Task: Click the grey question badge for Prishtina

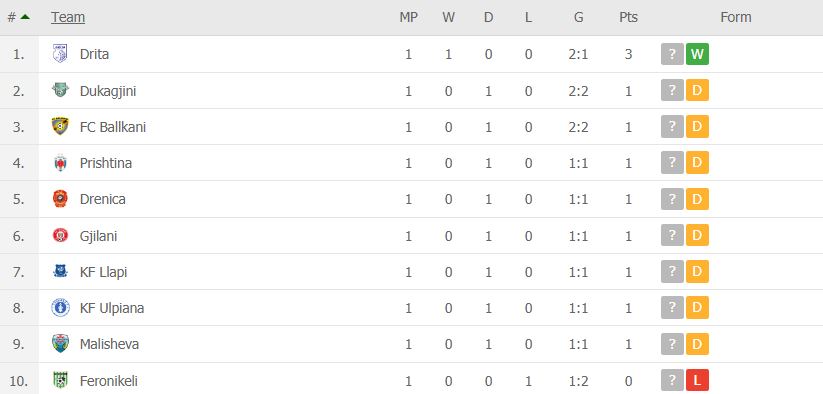Action: coord(672,163)
